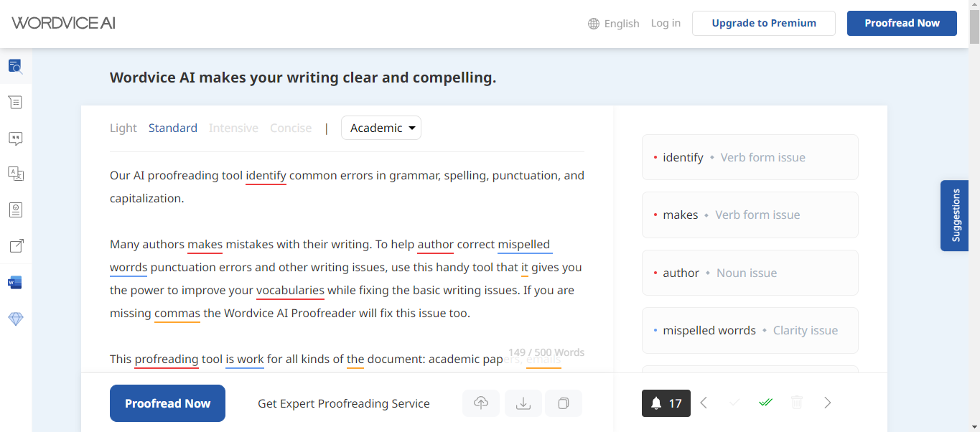980x432 pixels.
Task: Click the upload document cloud icon
Action: pyautogui.click(x=481, y=403)
